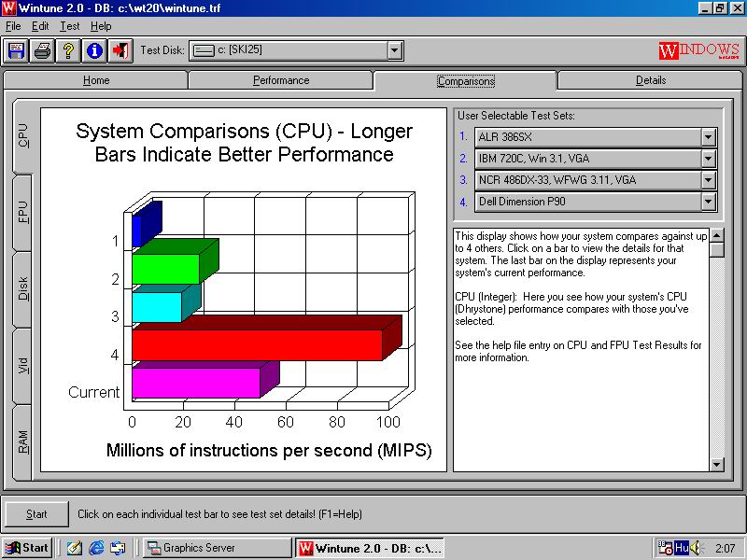Screen dimensions: 747x560
Task: Open the Edit menu
Action: tap(40, 26)
